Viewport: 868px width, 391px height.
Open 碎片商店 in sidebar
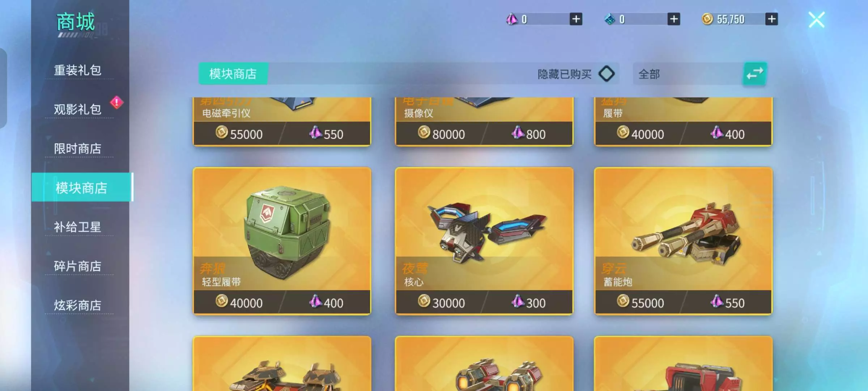78,266
